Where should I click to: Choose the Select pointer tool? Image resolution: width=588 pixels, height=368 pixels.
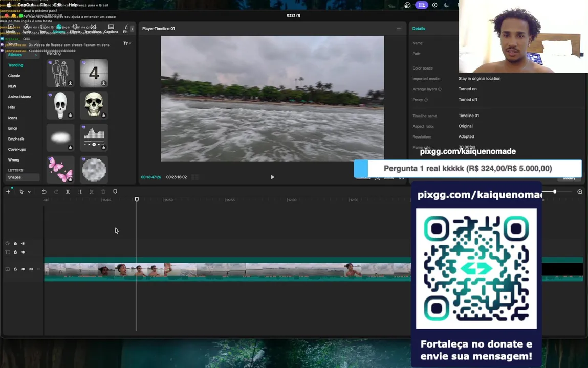click(x=21, y=192)
